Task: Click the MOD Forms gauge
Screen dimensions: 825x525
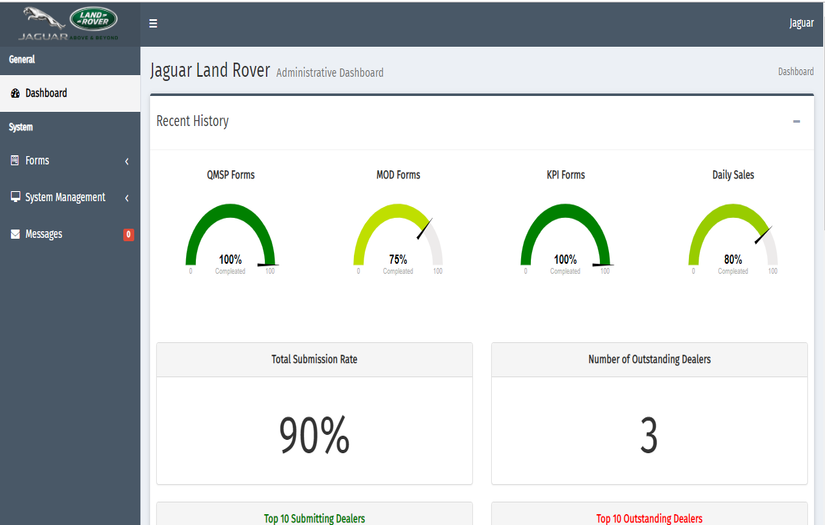Action: tap(398, 239)
